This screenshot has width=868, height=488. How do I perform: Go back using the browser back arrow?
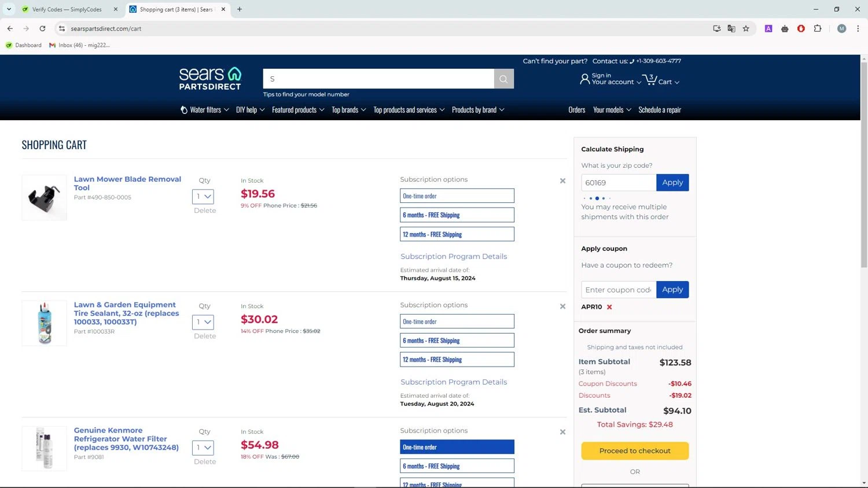tap(10, 28)
